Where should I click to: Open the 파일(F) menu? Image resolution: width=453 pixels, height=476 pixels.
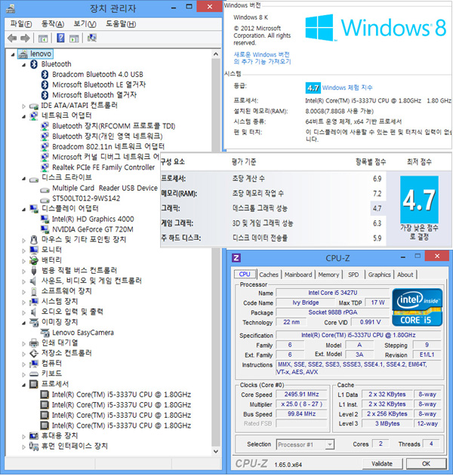20,23
